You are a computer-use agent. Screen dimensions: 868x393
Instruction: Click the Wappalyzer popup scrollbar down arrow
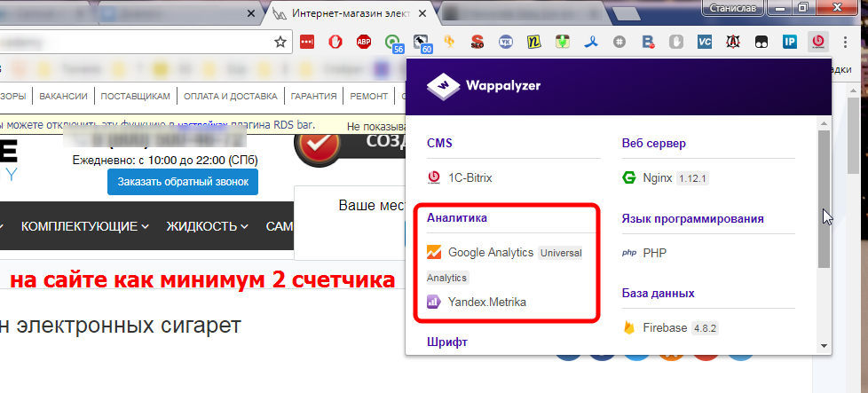(x=824, y=346)
